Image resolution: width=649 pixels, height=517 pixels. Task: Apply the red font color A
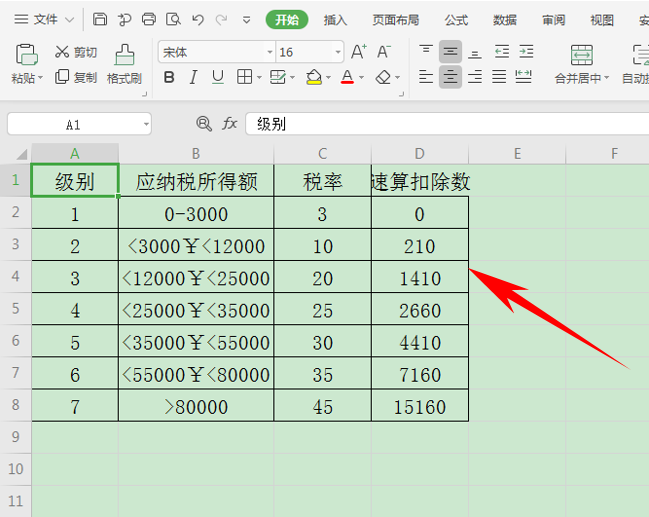click(347, 77)
